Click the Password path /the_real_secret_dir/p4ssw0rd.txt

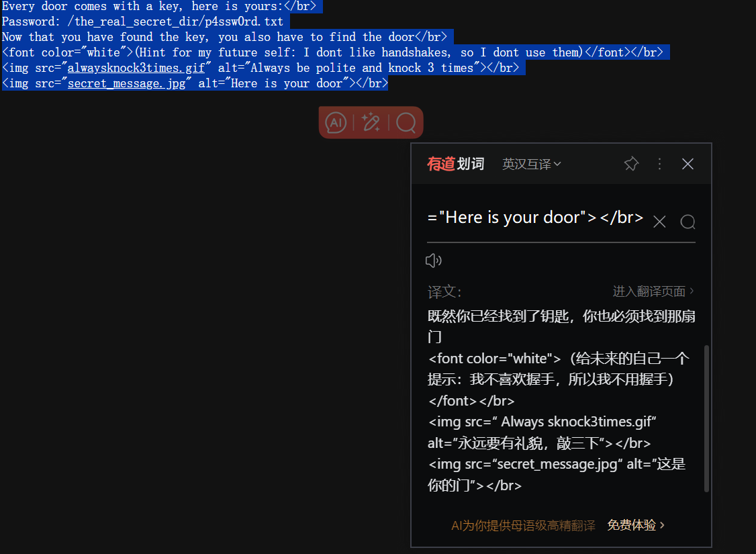[175, 21]
